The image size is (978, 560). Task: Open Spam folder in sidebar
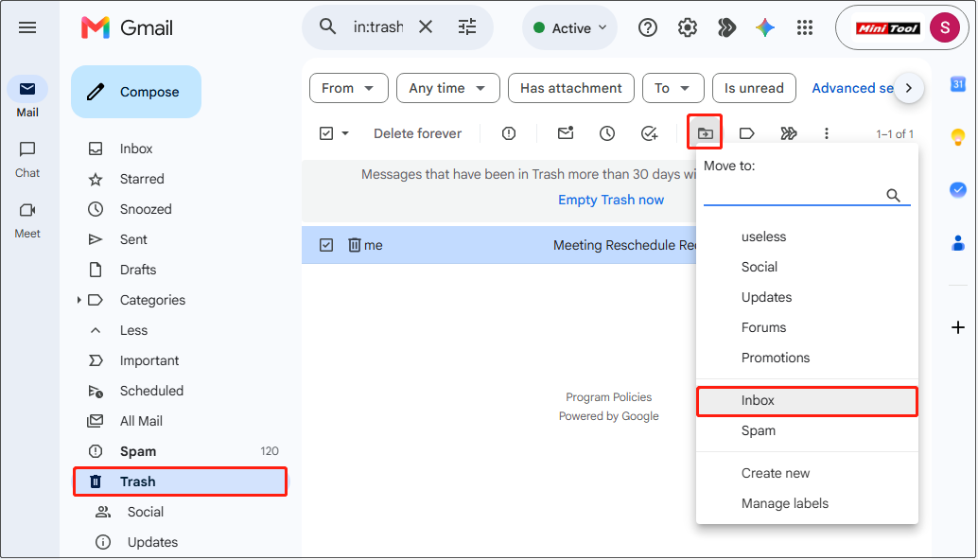tap(181, 451)
